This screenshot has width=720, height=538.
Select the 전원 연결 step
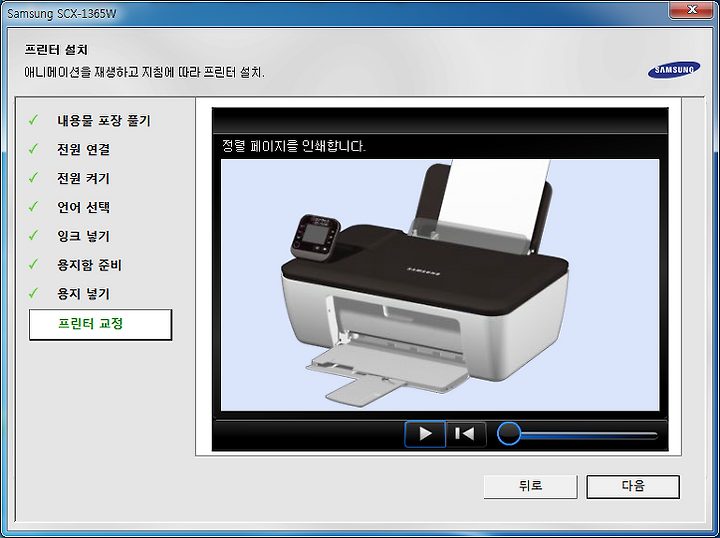84,150
